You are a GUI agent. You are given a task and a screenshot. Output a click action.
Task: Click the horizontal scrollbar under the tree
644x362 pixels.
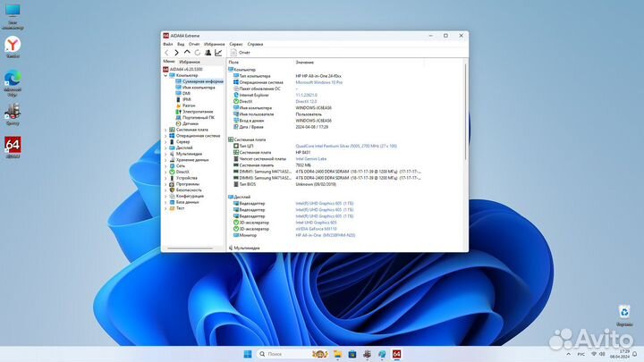coord(191,248)
